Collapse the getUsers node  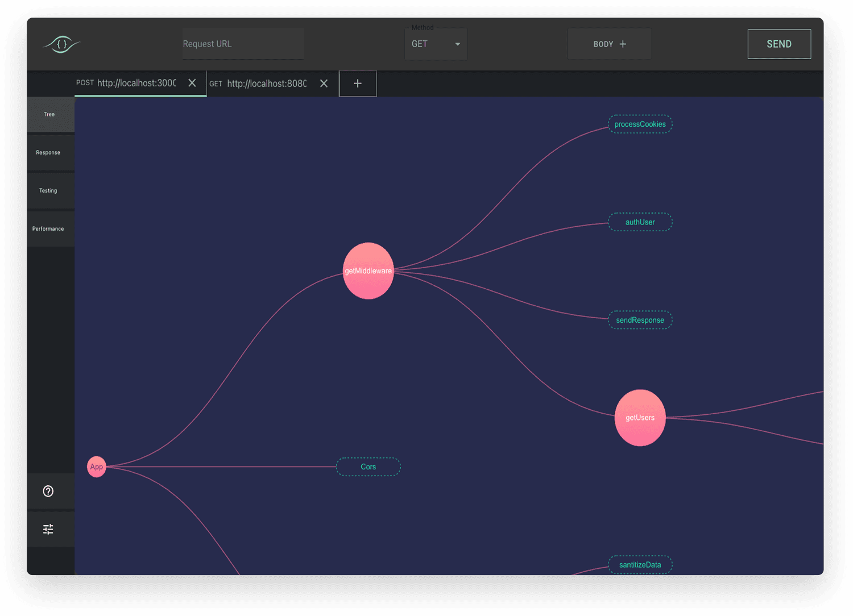coord(640,418)
